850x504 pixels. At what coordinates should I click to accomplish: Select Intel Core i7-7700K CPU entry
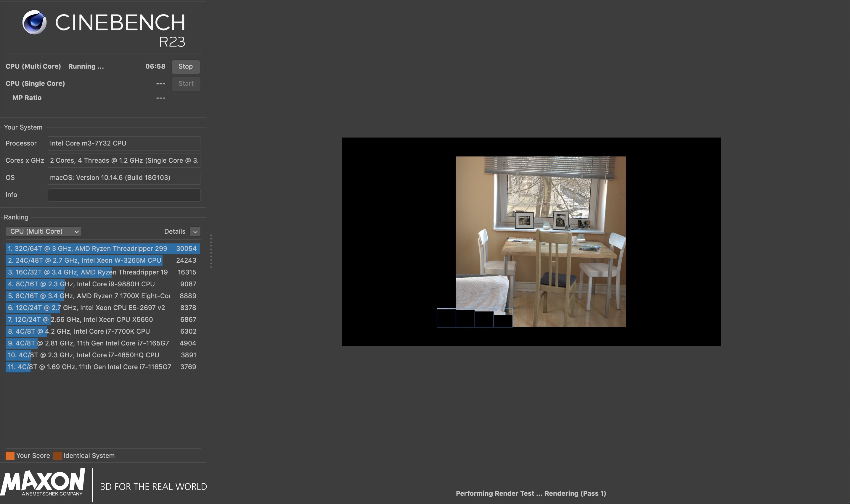(102, 331)
